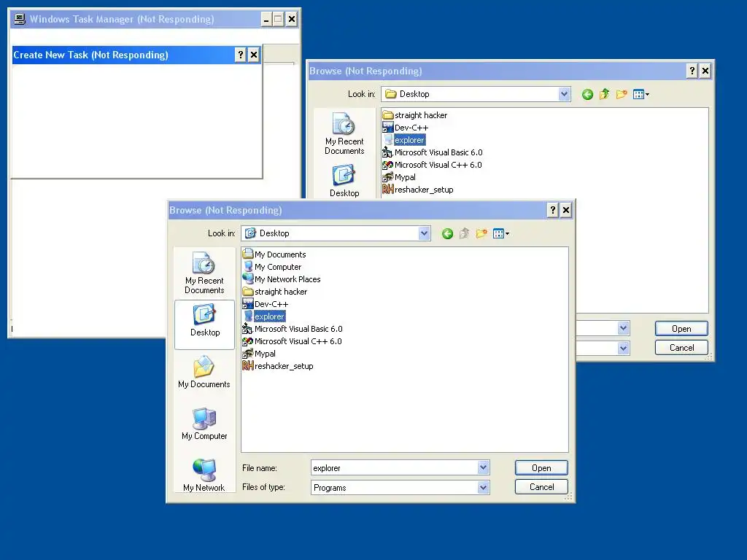Open Views menu in rear Browse dialog
This screenshot has width=747, height=560.
click(640, 94)
